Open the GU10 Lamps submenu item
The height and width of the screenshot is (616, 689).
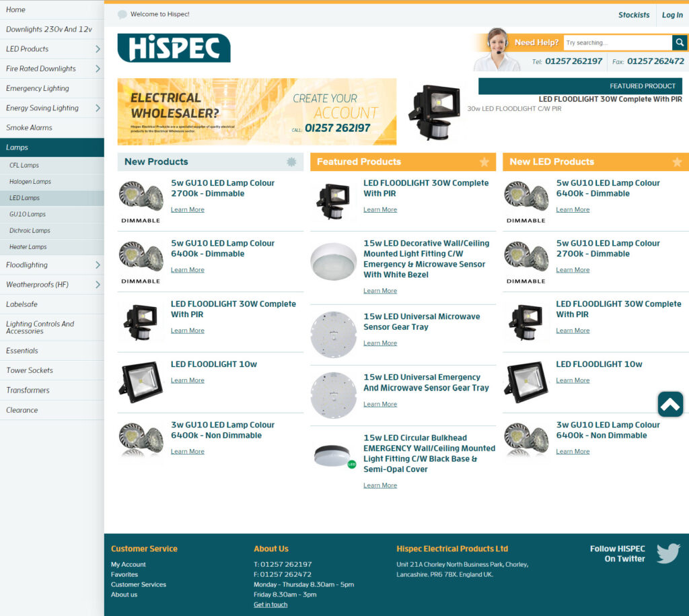click(28, 214)
